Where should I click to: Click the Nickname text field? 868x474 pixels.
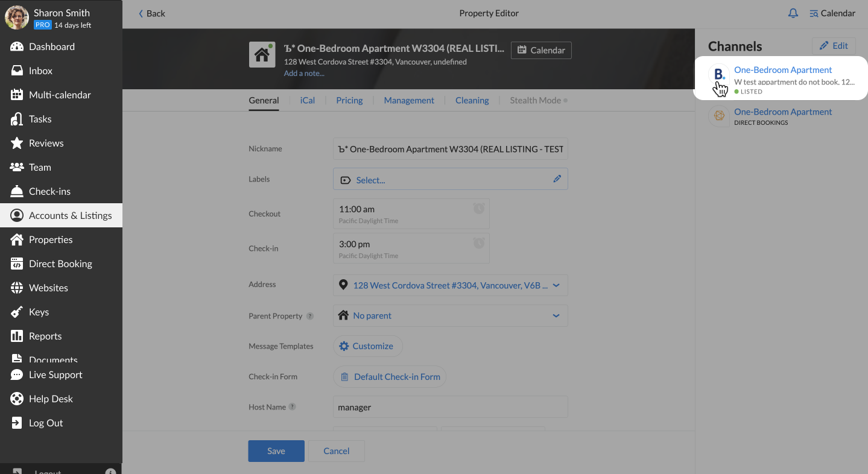(450, 149)
